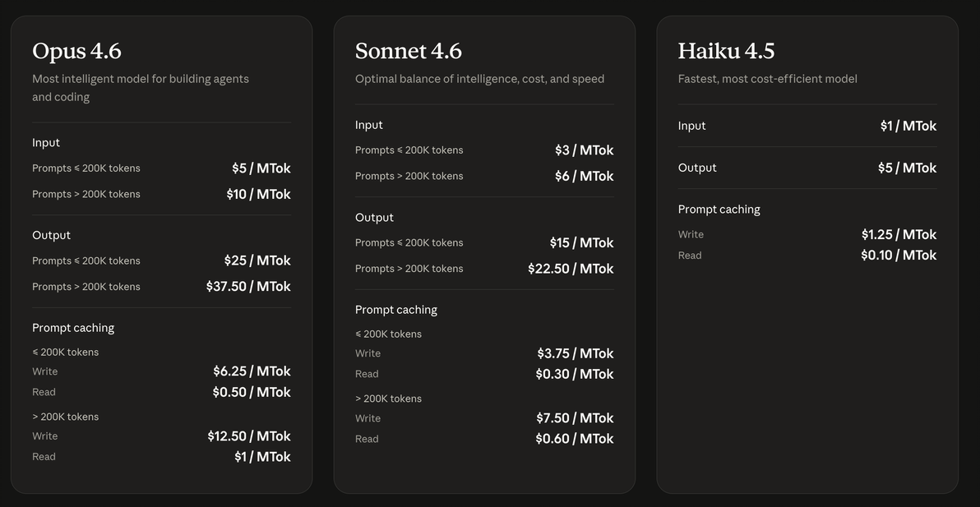980x507 pixels.
Task: Click the Haiku 4.5 heading
Action: (x=726, y=51)
